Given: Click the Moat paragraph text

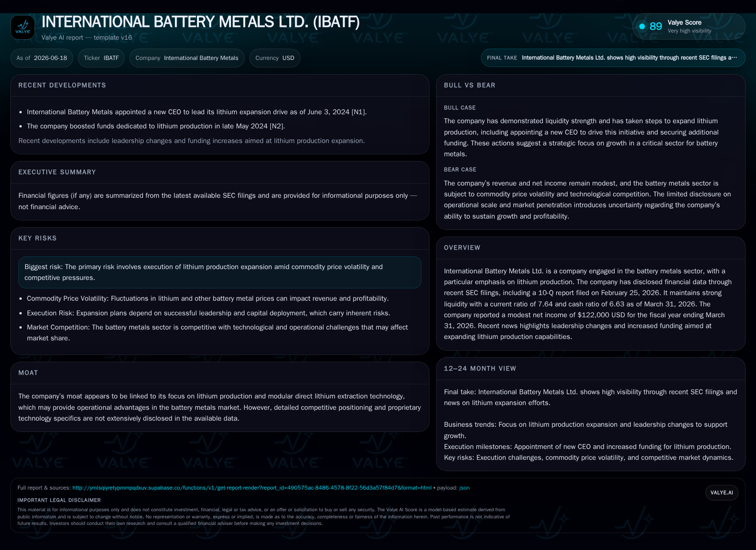Looking at the screenshot, I should coord(220,407).
